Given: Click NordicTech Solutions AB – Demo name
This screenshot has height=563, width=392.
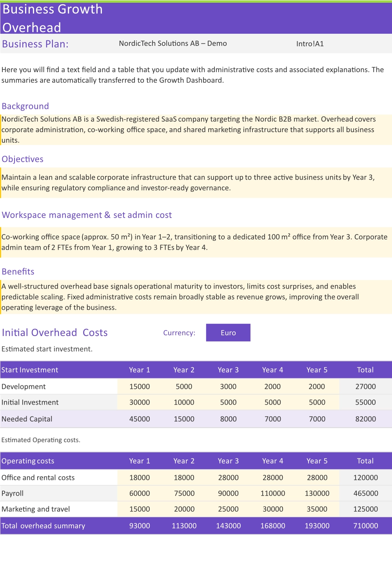Looking at the screenshot, I should [x=173, y=44].
